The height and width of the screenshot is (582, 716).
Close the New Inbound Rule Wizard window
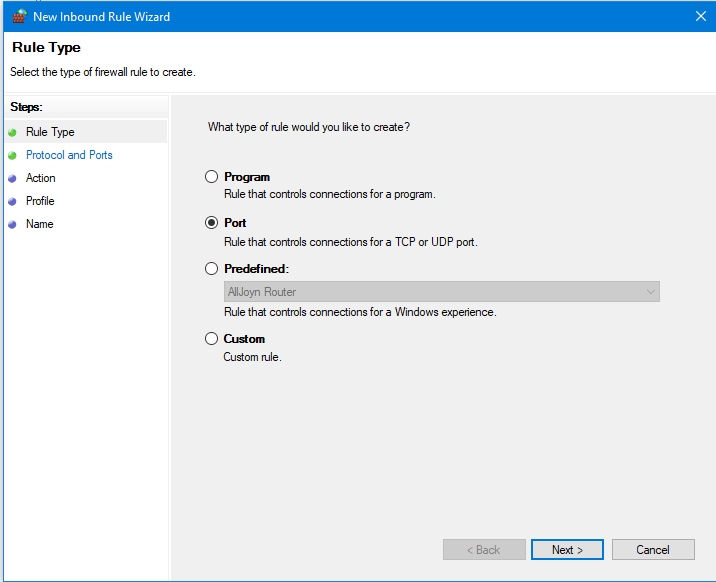[x=700, y=16]
